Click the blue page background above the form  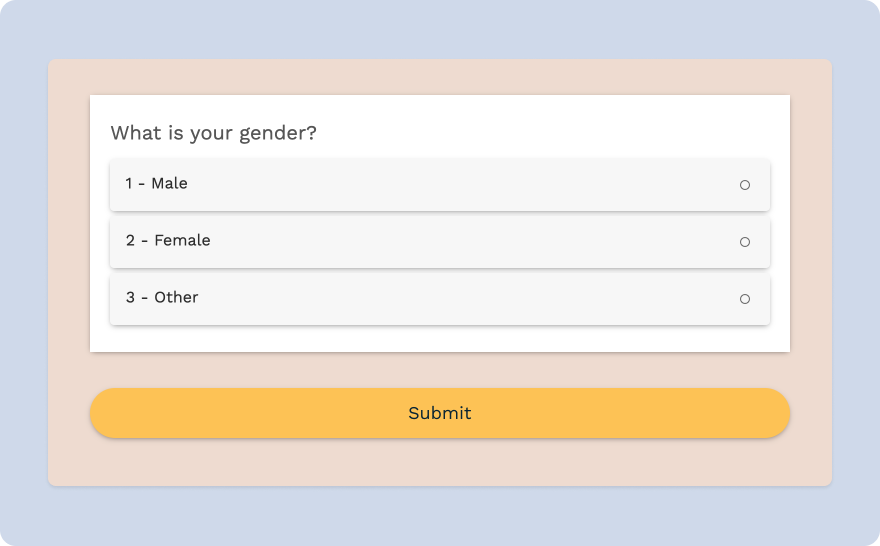(x=439, y=28)
